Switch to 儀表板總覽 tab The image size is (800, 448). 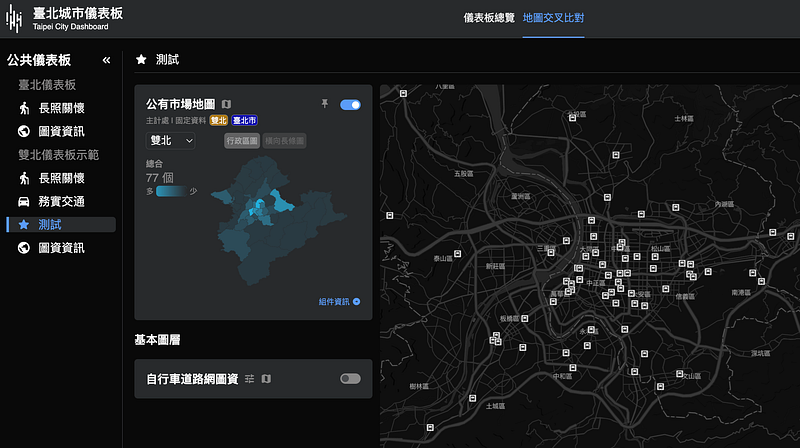coord(489,18)
